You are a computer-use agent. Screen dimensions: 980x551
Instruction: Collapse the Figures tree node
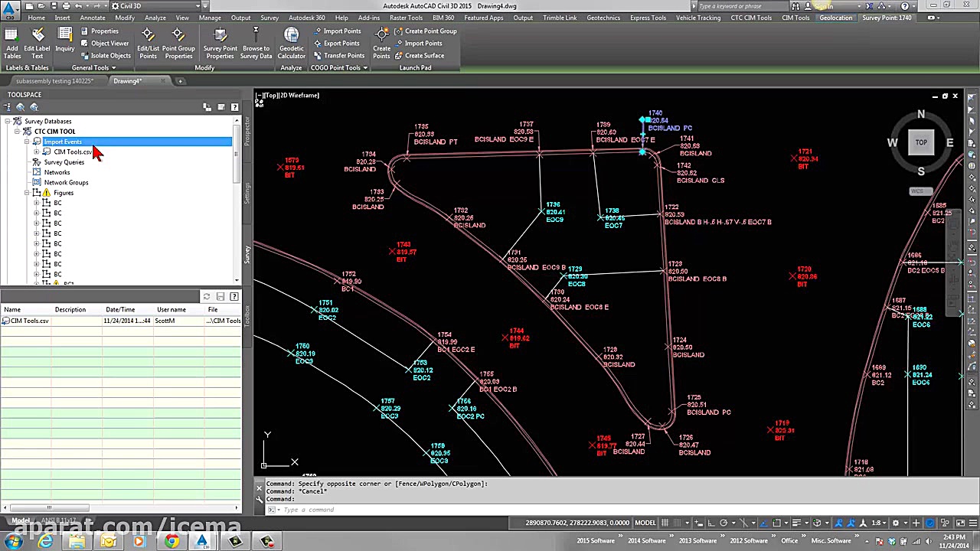click(27, 193)
